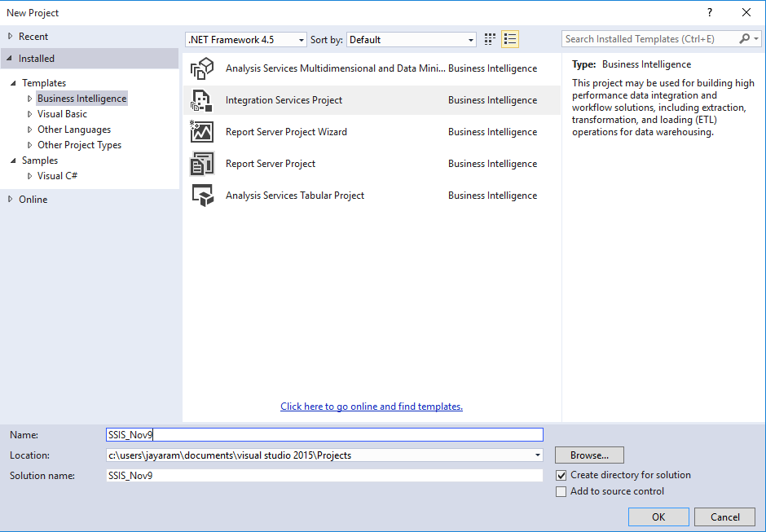Open the Sort by dropdown

(469, 39)
